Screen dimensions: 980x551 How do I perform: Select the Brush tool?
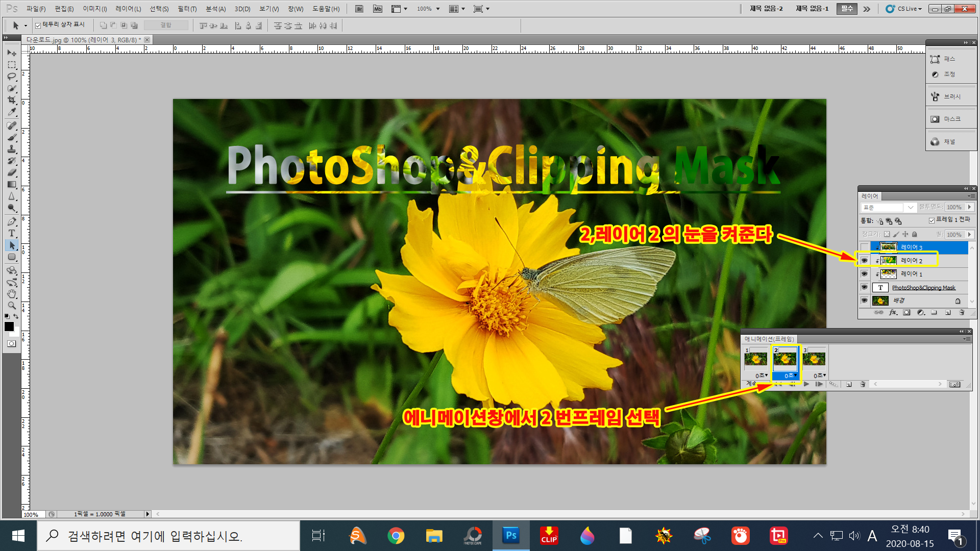(x=12, y=137)
